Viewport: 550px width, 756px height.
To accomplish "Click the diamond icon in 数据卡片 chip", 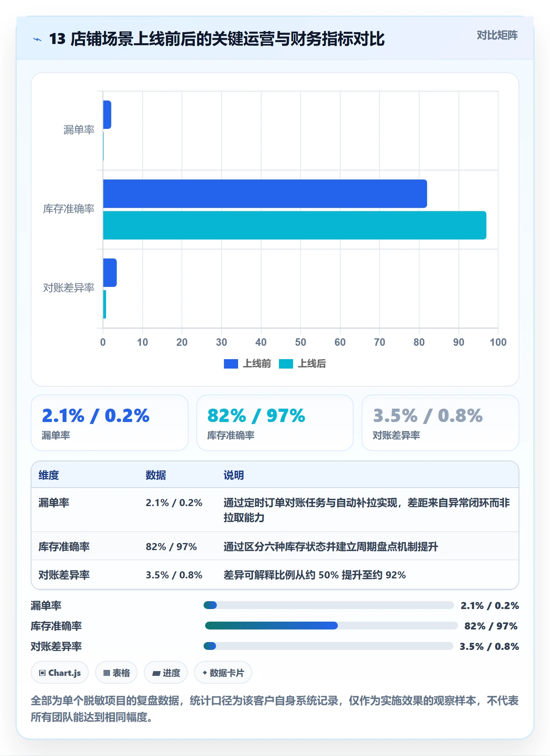I will [205, 673].
